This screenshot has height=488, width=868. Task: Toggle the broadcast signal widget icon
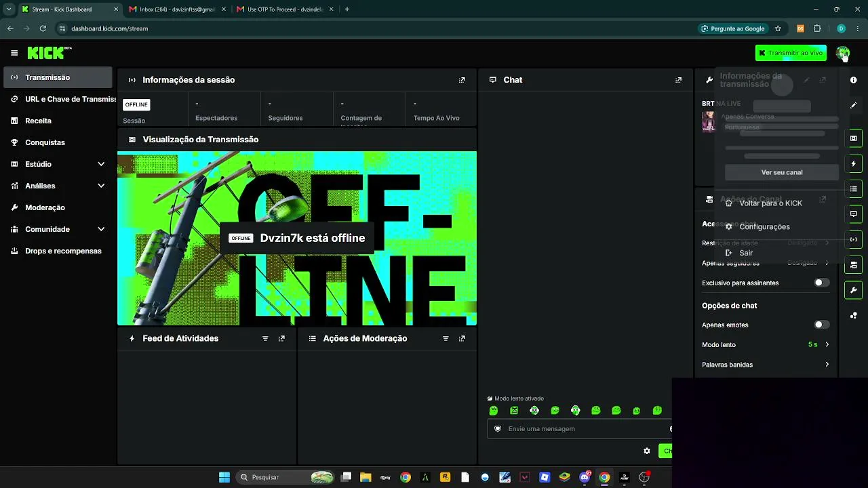(x=853, y=239)
